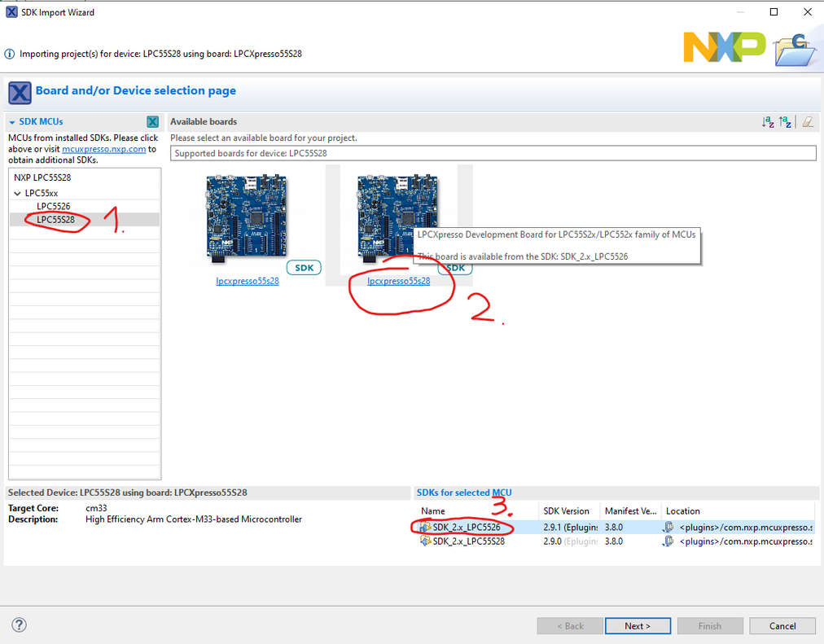Maximize the SDK Import Wizard window
824x644 pixels.
tap(774, 11)
